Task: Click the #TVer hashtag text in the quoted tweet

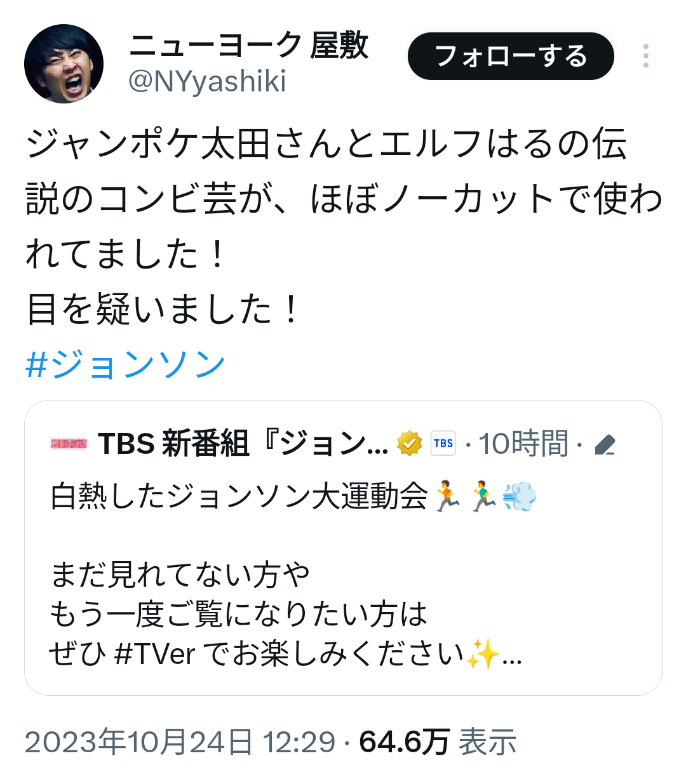Action: [154, 653]
